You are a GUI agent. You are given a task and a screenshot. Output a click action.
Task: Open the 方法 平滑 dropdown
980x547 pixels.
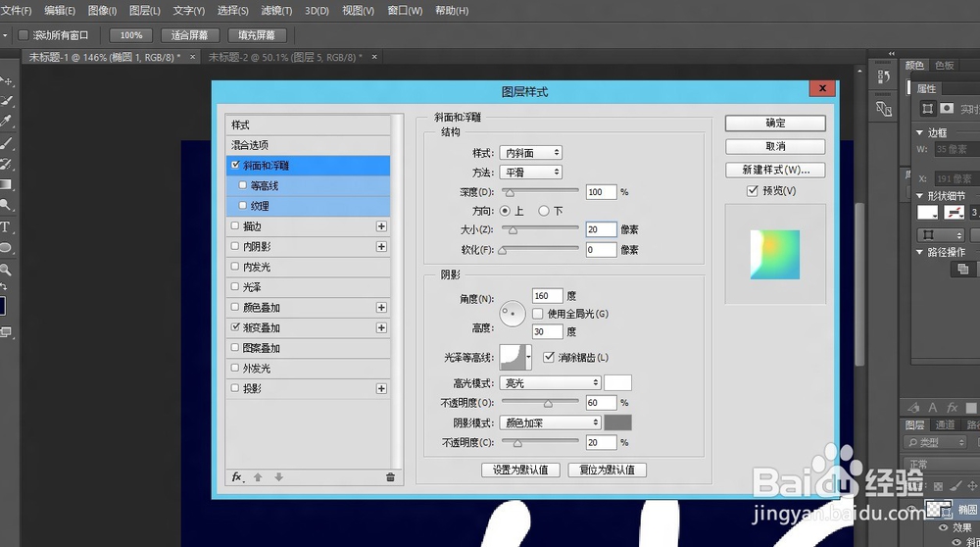[x=530, y=172]
